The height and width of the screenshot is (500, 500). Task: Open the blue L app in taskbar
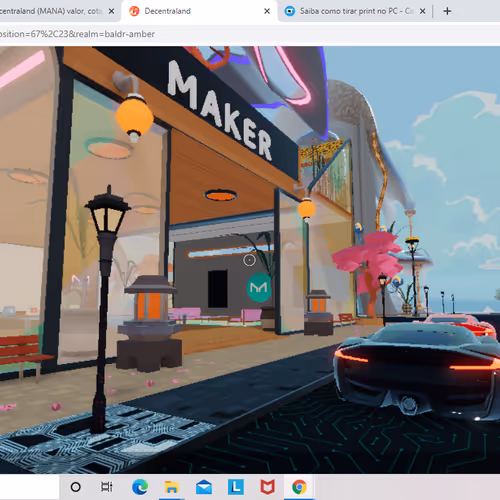tap(236, 487)
